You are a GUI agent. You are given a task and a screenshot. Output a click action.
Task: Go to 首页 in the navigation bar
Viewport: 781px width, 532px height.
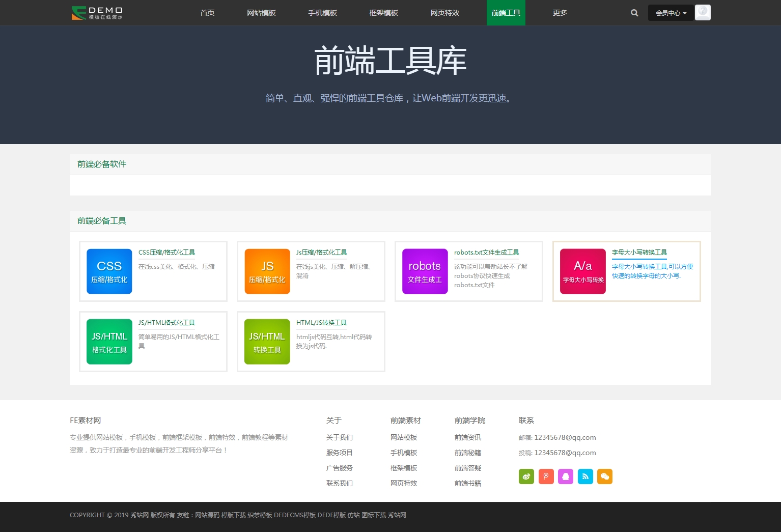tap(207, 13)
